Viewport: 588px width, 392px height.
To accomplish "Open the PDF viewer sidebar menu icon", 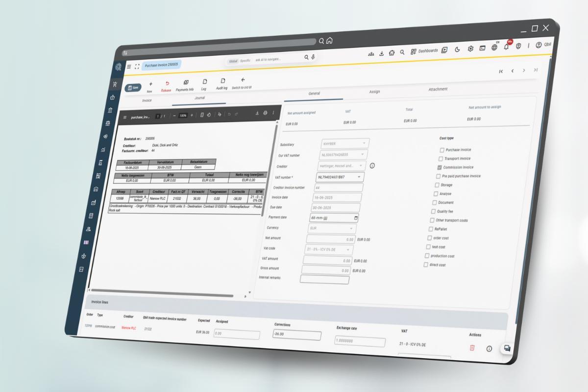I will click(x=125, y=118).
